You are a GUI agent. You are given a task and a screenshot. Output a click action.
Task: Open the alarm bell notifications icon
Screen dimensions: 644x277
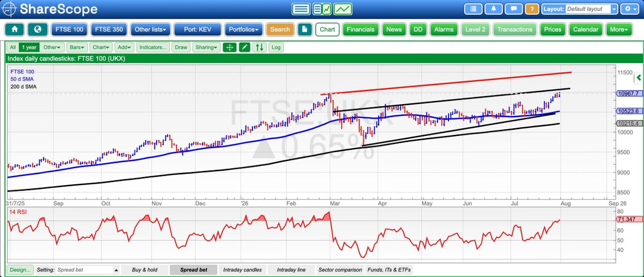[493, 9]
